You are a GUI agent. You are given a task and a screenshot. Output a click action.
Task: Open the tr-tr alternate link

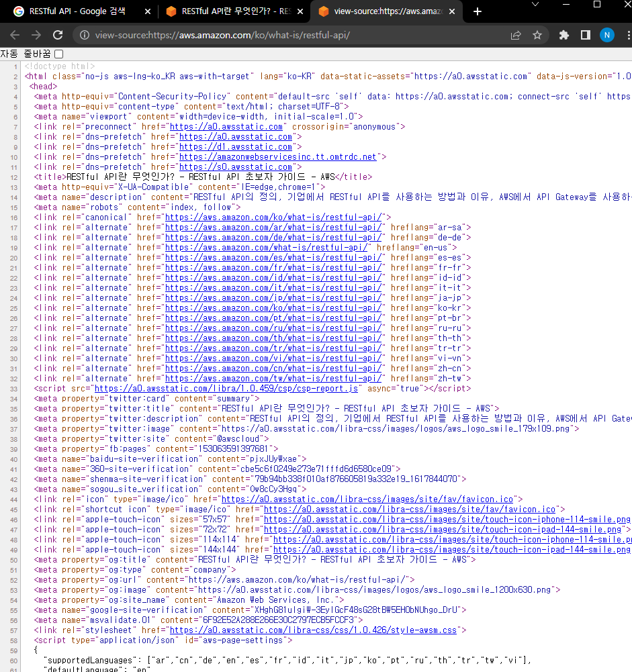click(x=273, y=348)
